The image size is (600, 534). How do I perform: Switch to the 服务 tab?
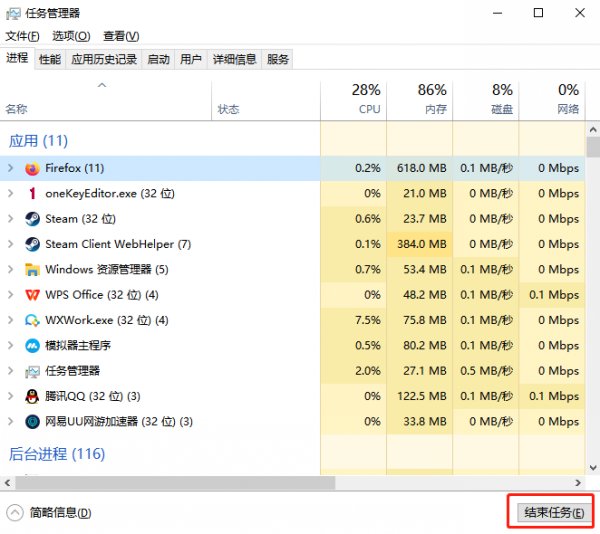[x=277, y=59]
